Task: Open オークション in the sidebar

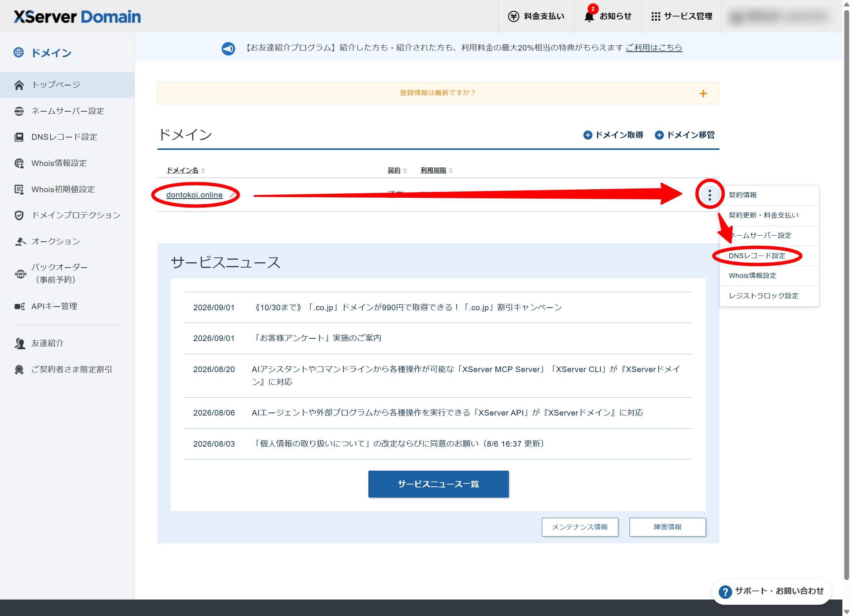Action: 67,241
